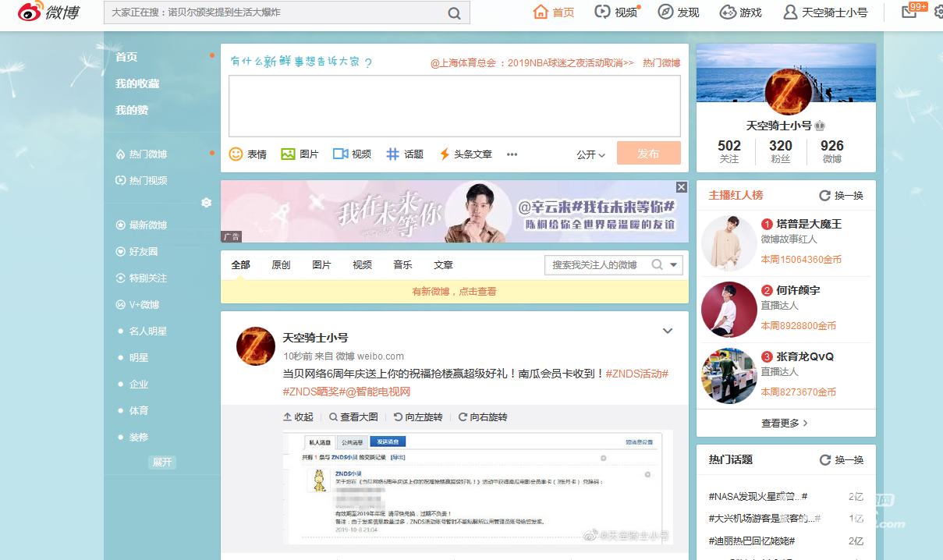Collapse image with 收起 button
The image size is (943, 560).
[x=298, y=417]
